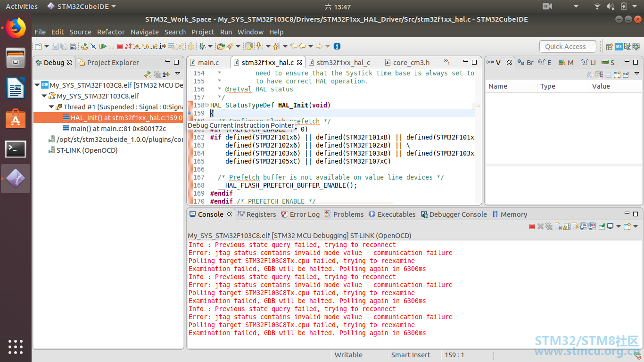
Task: Collapse the My_SYS_STM32F103C8.elf launch node
Action: [x=37, y=85]
